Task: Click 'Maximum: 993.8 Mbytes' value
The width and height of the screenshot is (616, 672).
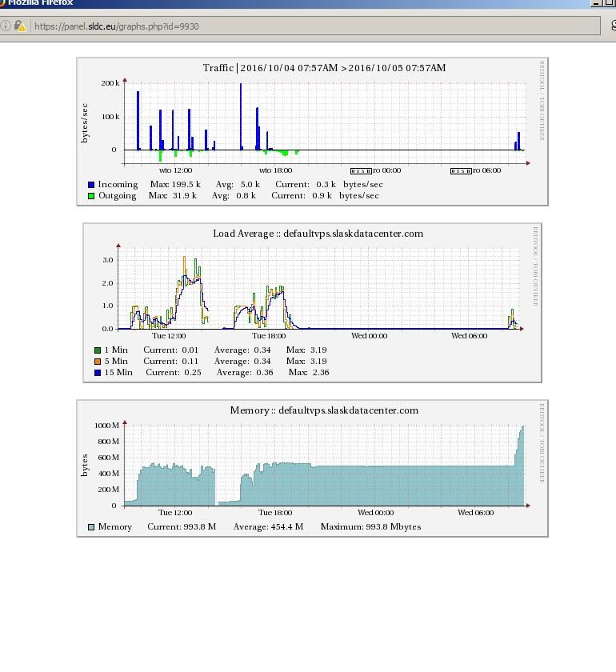Action: [371, 526]
